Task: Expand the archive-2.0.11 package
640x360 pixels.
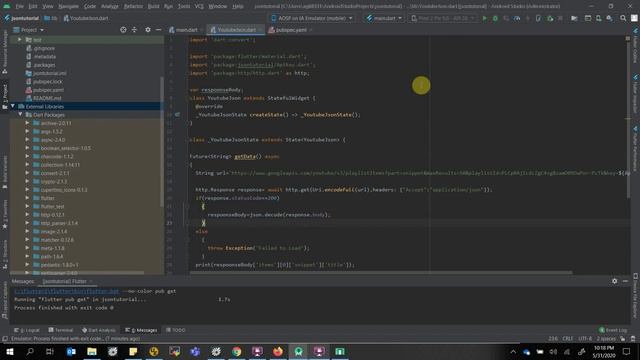Action: 27,123
